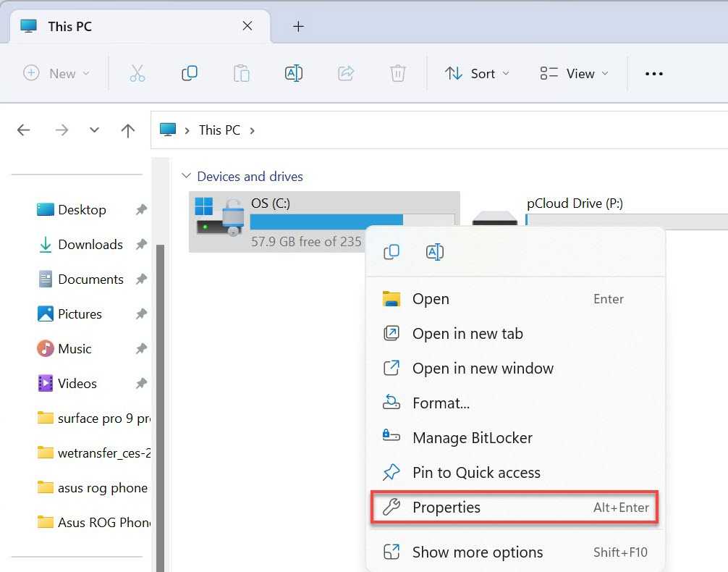The image size is (728, 572).
Task: Click This PC in the address bar
Action: click(x=219, y=130)
